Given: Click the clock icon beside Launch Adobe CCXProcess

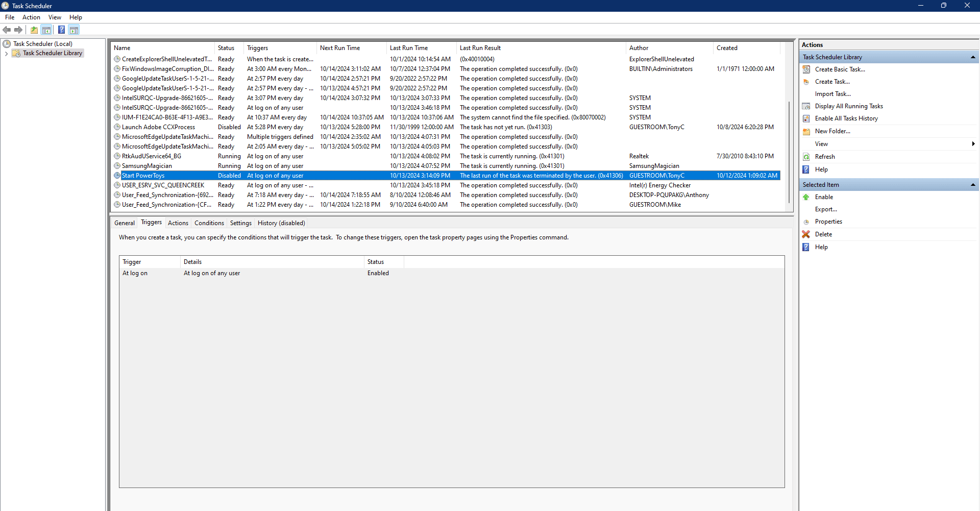Looking at the screenshot, I should (117, 127).
